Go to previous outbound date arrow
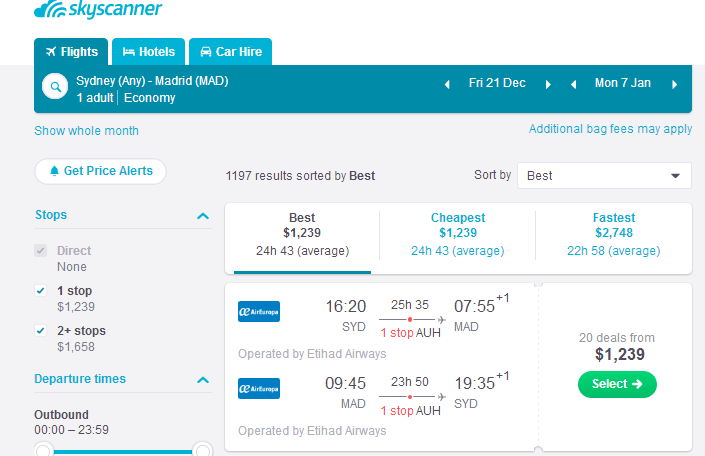The width and height of the screenshot is (705, 456). coord(447,84)
